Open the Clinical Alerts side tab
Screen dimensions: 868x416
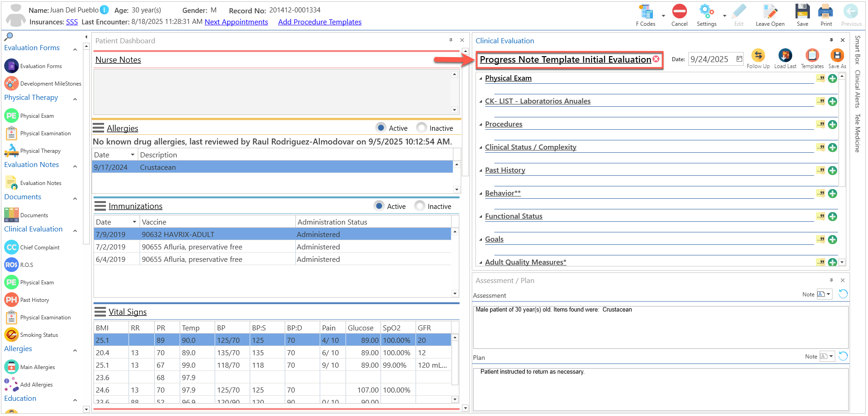point(857,89)
